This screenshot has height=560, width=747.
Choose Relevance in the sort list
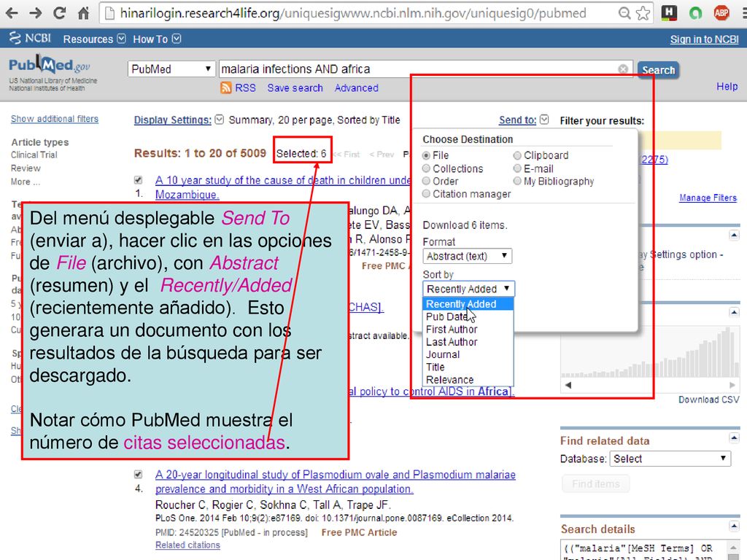(468, 379)
